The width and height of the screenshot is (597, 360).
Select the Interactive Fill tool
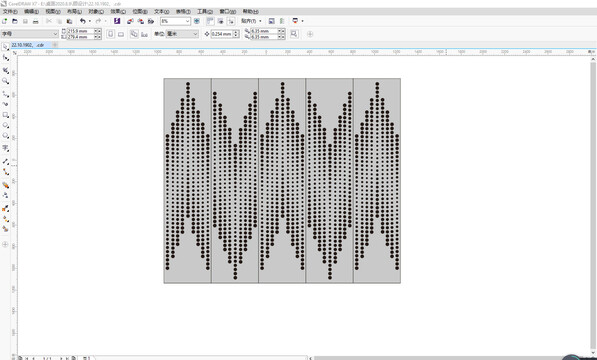tap(5, 219)
